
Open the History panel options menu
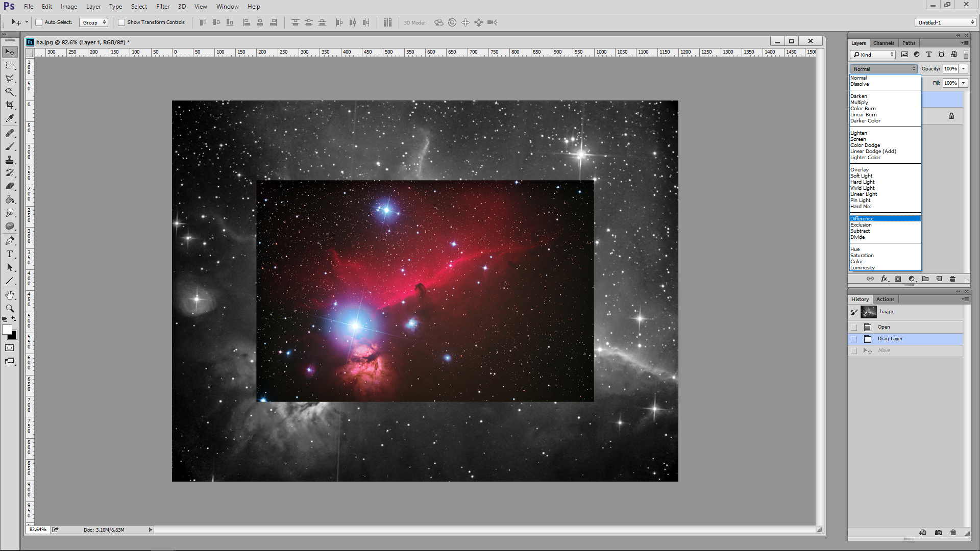(x=965, y=299)
